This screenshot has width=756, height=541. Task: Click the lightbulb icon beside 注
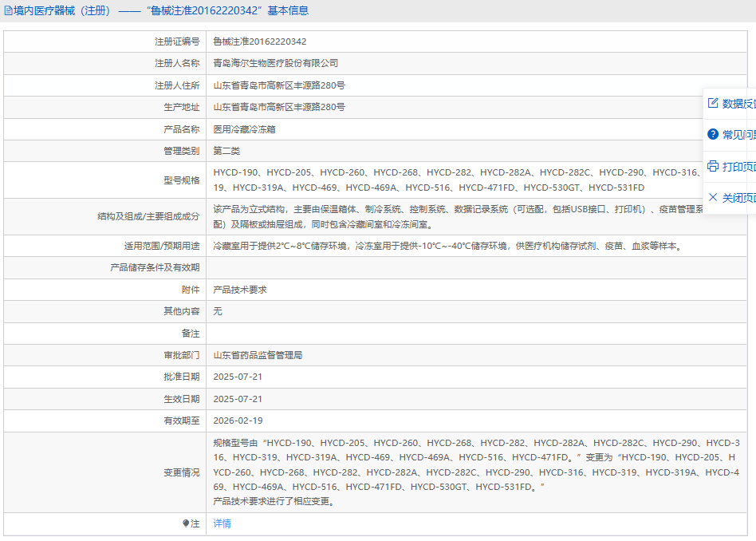coord(186,523)
